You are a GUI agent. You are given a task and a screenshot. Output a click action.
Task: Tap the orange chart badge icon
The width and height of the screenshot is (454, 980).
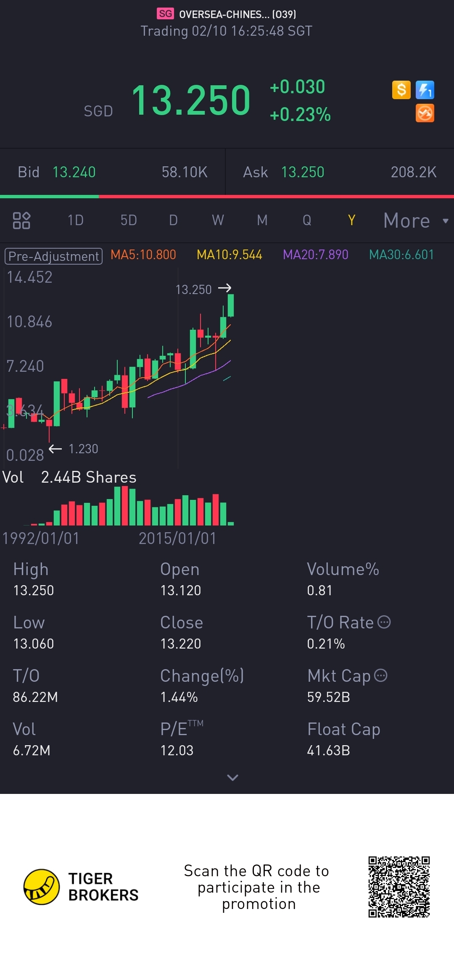pyautogui.click(x=425, y=113)
